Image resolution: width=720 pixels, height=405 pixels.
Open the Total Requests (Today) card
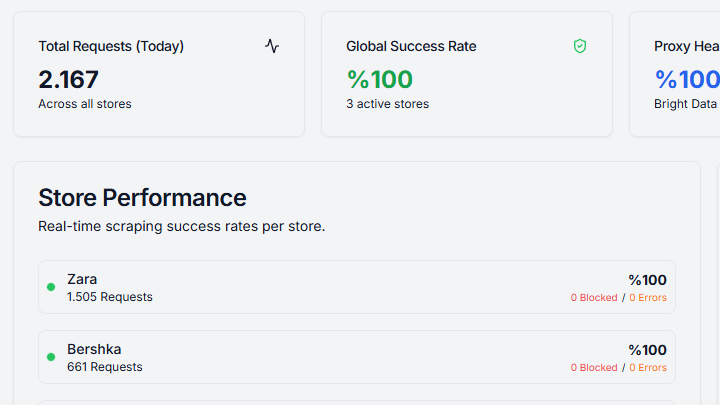159,74
